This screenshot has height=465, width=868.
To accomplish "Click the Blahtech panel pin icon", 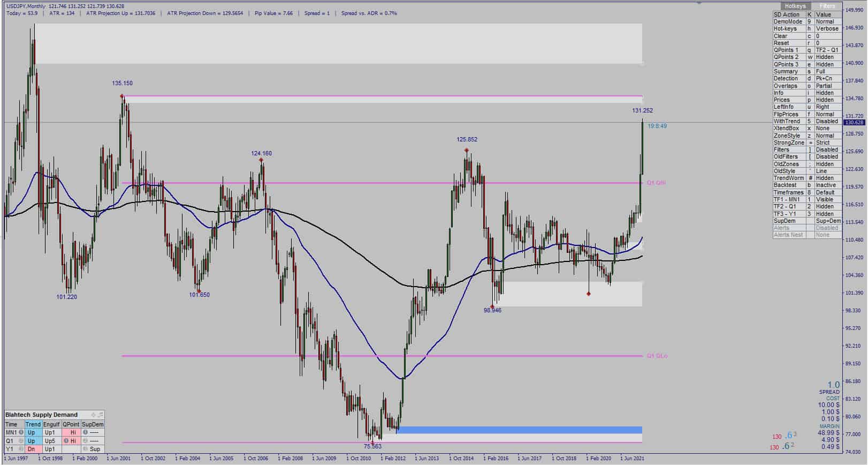I will point(93,415).
